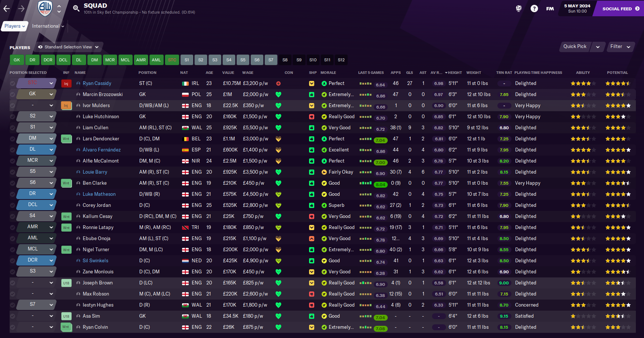Click the Bolton club badge
This screenshot has width=644, height=338.
(45, 8)
